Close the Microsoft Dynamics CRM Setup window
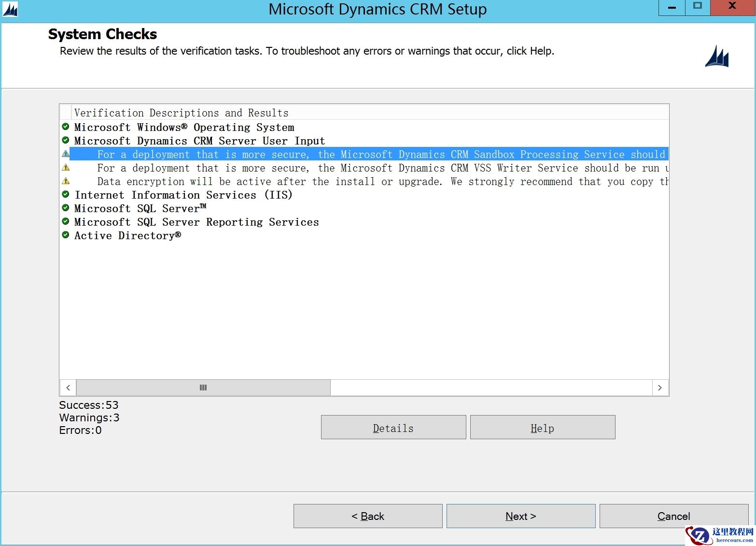Viewport: 756px width, 546px height. [x=733, y=7]
